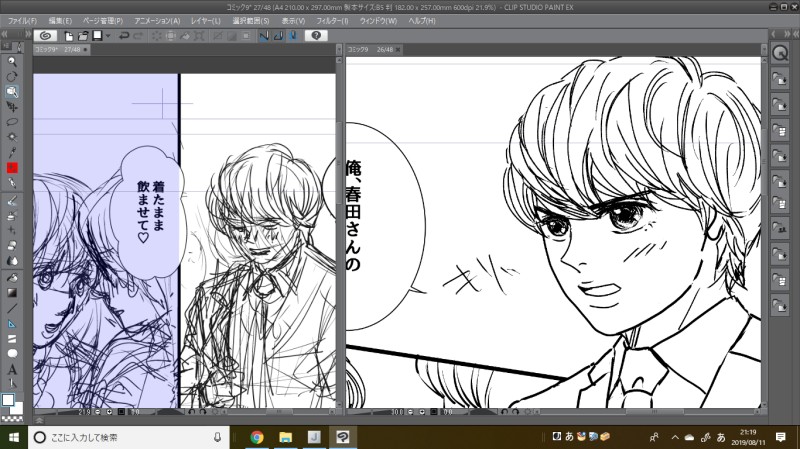The height and width of the screenshot is (449, 800).
Task: Select the Balloon tool
Action: (12, 354)
